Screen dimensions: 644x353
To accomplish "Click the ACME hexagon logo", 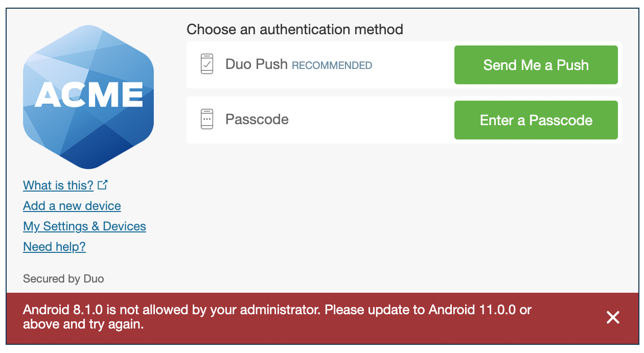I will tap(88, 96).
